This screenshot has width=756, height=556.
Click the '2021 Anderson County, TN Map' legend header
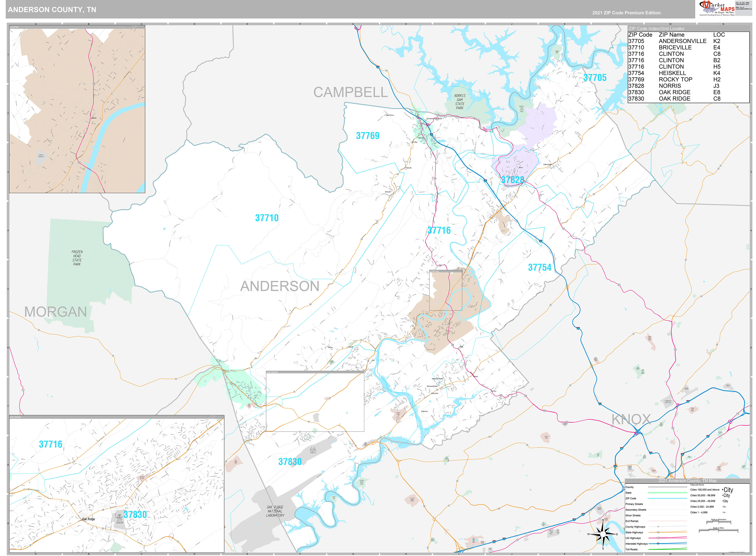[688, 481]
